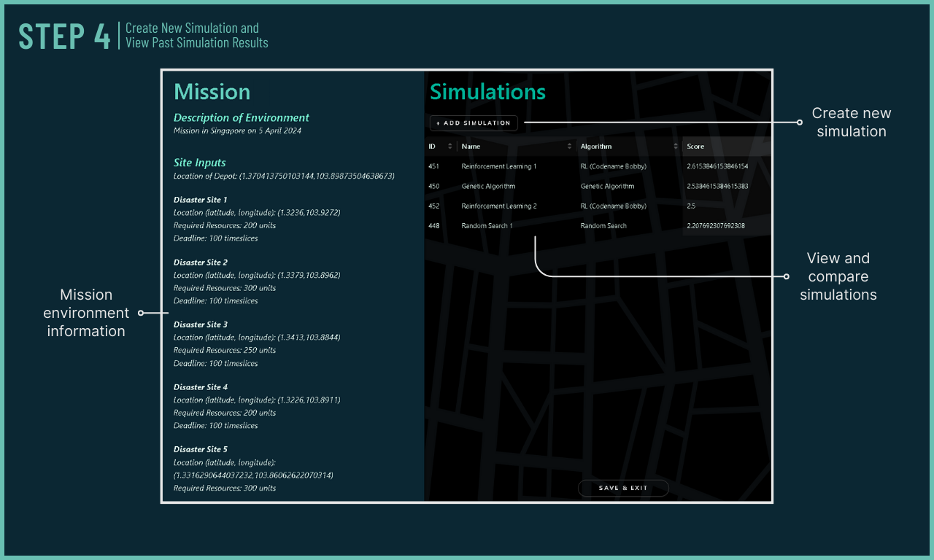Click the Disaster Site 5 label
The image size is (934, 560).
point(201,449)
